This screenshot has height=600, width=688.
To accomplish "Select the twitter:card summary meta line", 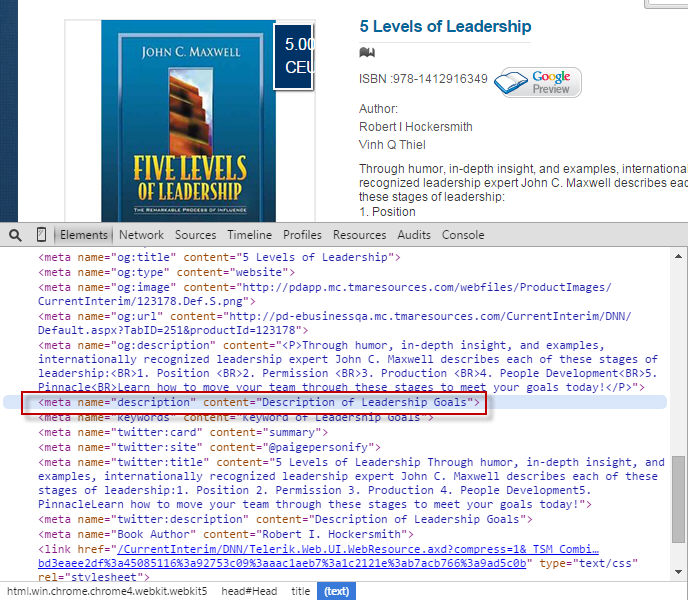I will click(183, 432).
